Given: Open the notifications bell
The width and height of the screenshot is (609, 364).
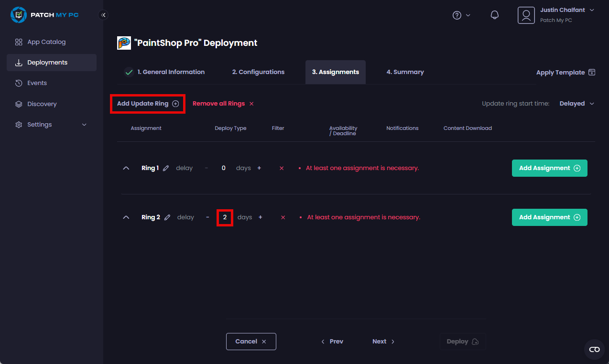Looking at the screenshot, I should coord(495,15).
